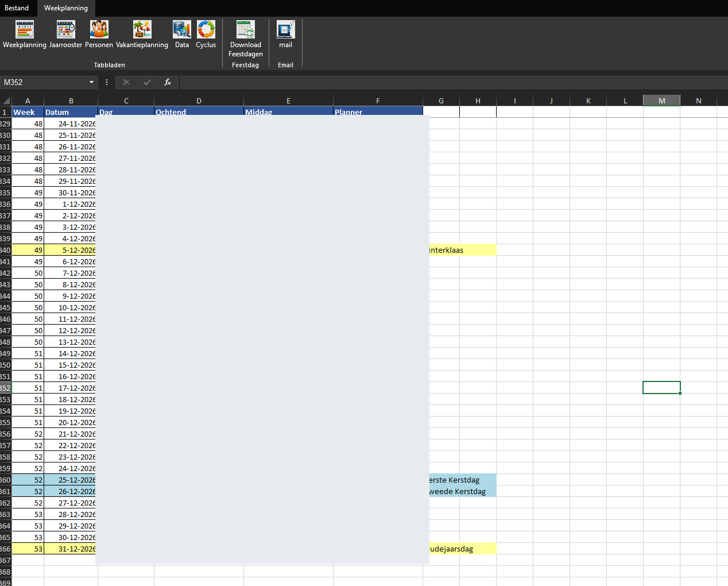Select date cell 17-12-2026
Image resolution: width=728 pixels, height=586 pixels.
click(71, 388)
